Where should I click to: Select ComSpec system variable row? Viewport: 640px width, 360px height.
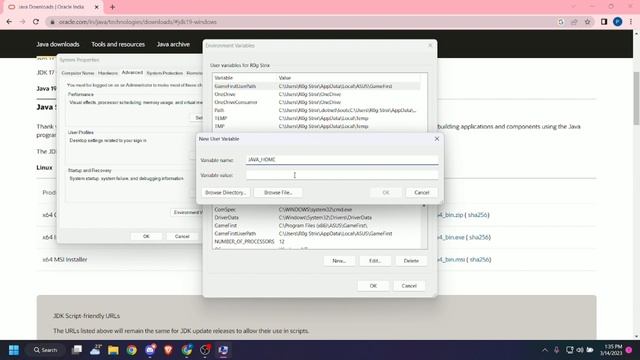click(x=317, y=209)
